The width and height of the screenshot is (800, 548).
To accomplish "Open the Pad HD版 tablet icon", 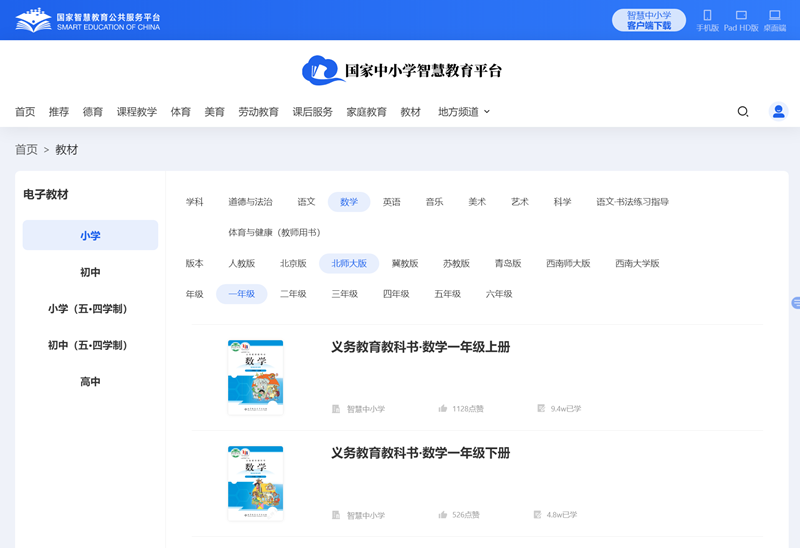I will pos(741,15).
